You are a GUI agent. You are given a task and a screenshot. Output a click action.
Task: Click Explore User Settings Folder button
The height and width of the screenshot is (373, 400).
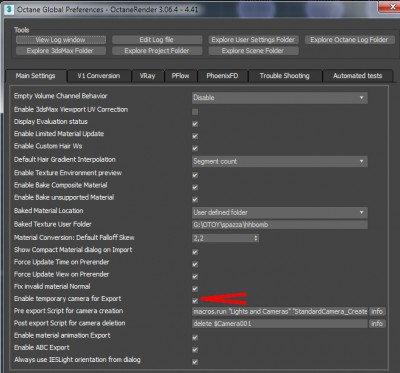tap(253, 40)
